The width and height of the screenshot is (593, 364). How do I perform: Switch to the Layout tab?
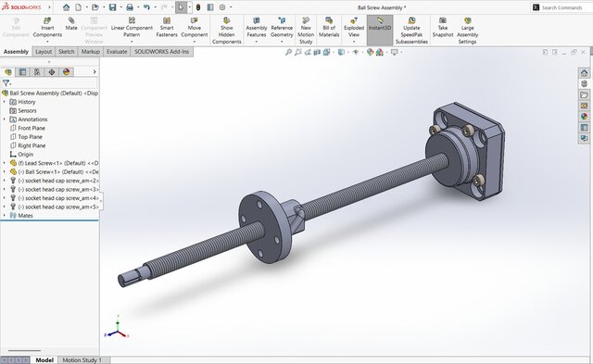tap(44, 52)
